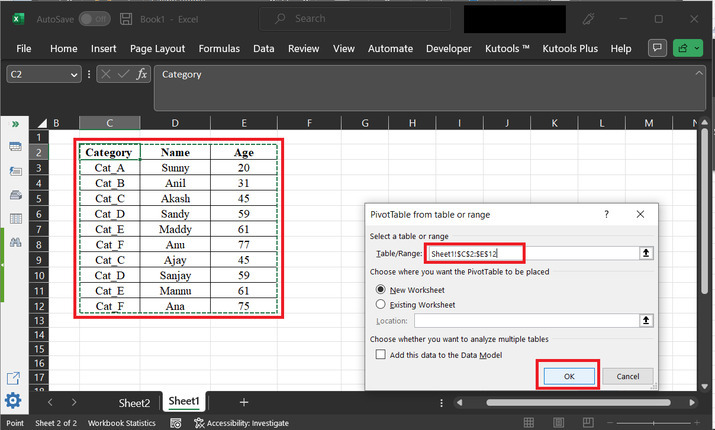Open the Comments icon in ribbon

[657, 48]
